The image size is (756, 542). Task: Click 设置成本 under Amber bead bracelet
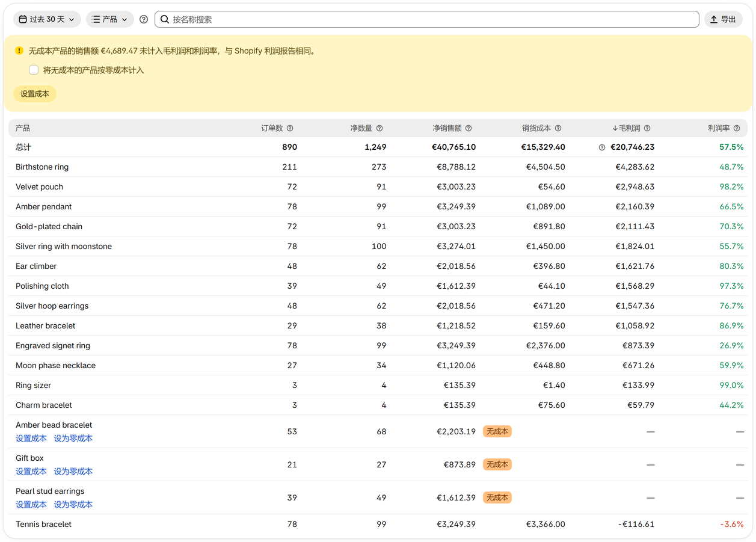point(31,439)
